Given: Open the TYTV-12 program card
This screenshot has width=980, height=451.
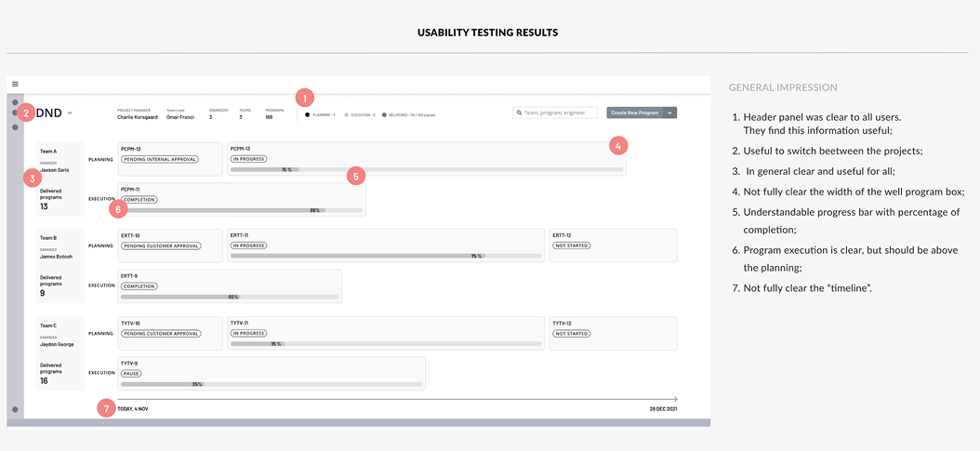Looking at the screenshot, I should pos(613,333).
